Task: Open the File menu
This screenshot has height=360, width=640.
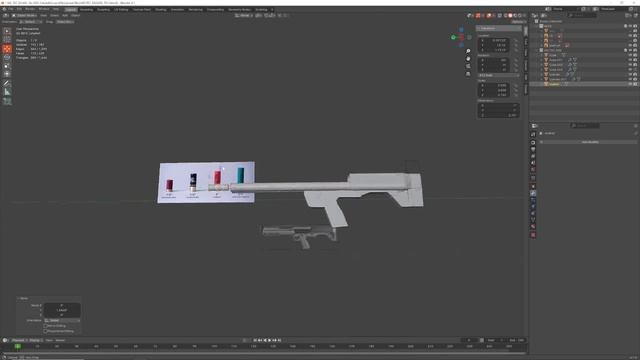Action: click(x=11, y=9)
